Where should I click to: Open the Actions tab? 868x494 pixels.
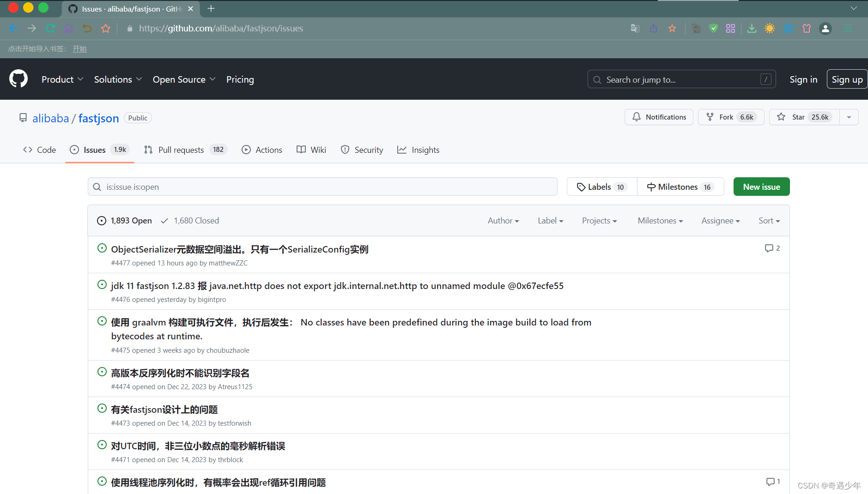[x=262, y=150]
